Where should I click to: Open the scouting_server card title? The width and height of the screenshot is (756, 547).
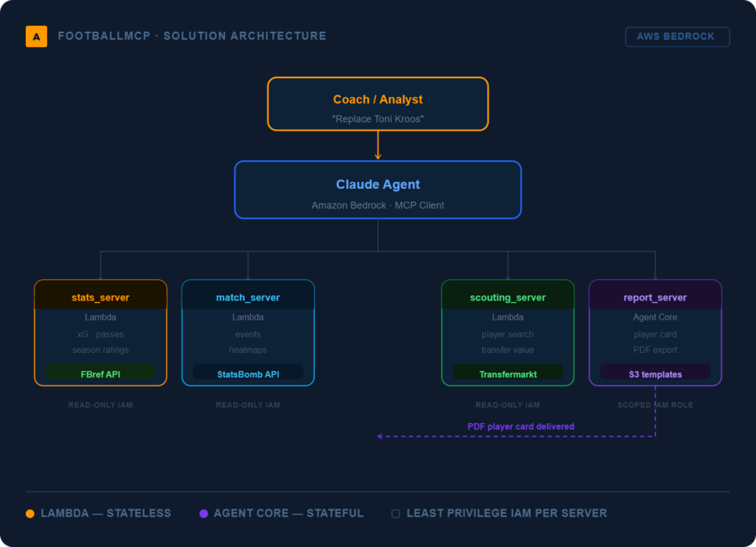click(x=507, y=297)
